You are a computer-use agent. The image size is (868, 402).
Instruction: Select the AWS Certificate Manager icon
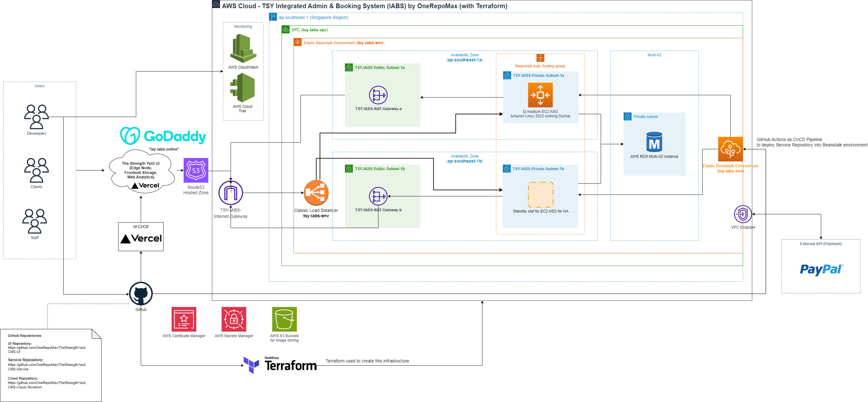(x=184, y=319)
